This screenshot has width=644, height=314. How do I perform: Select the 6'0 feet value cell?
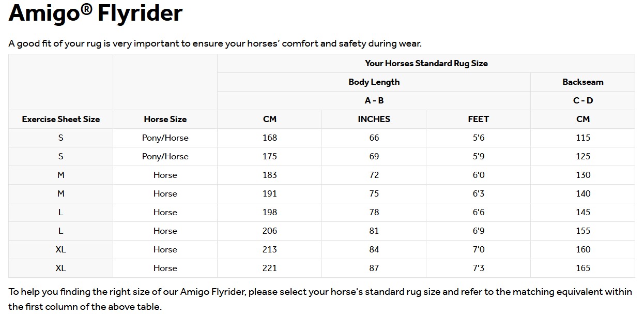pyautogui.click(x=479, y=175)
